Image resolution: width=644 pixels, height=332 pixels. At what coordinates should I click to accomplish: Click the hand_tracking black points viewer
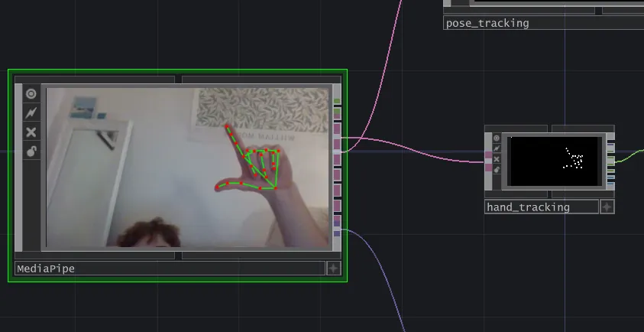pyautogui.click(x=553, y=161)
